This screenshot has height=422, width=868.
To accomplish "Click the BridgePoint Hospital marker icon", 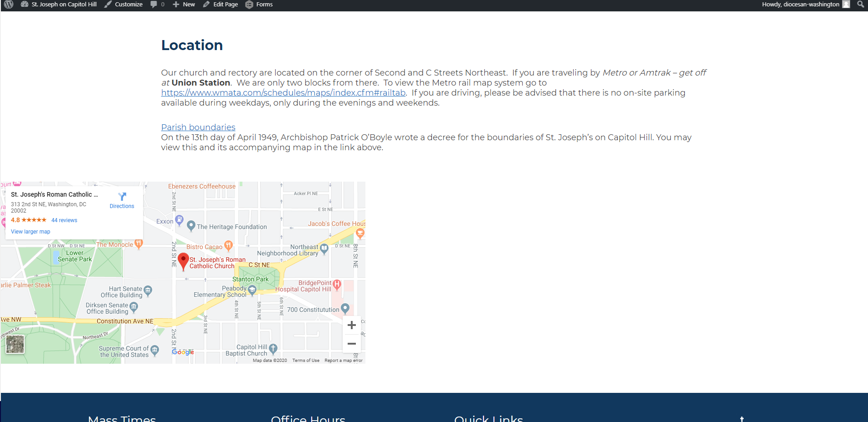I will [x=337, y=285].
